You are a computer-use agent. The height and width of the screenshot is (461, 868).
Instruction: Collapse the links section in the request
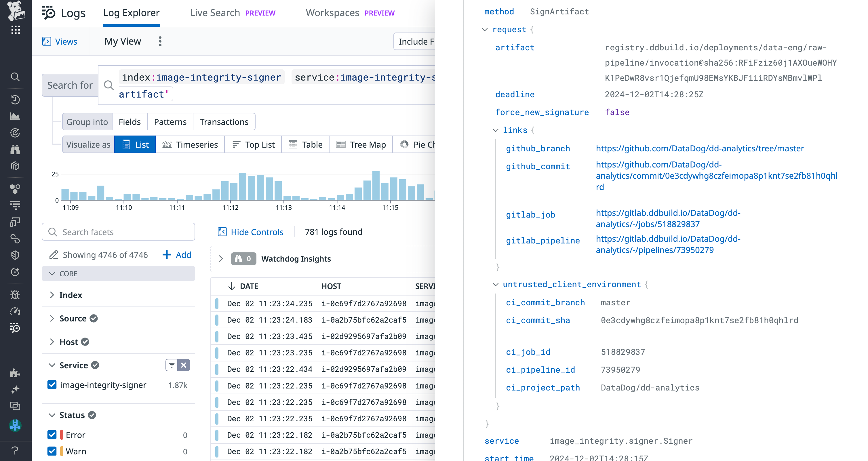tap(495, 130)
